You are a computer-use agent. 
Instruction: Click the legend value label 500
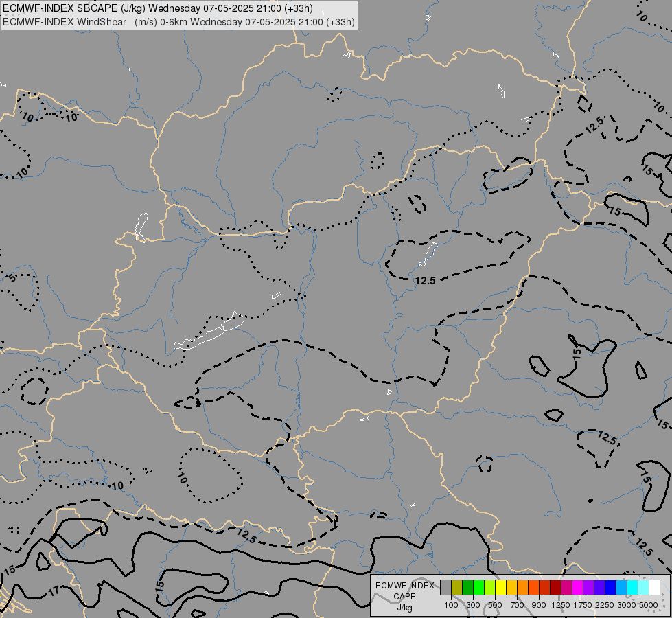point(495,605)
